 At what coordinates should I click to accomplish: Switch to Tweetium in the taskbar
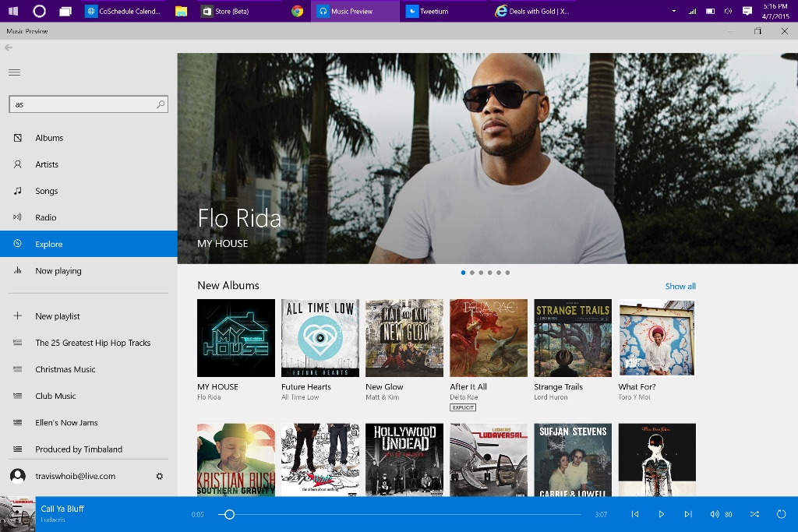(445, 11)
